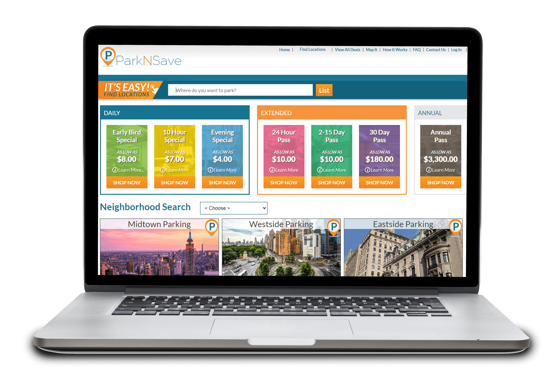Open the Find Locations navigation link
Viewport: 557px width, 392px height.
coord(313,50)
